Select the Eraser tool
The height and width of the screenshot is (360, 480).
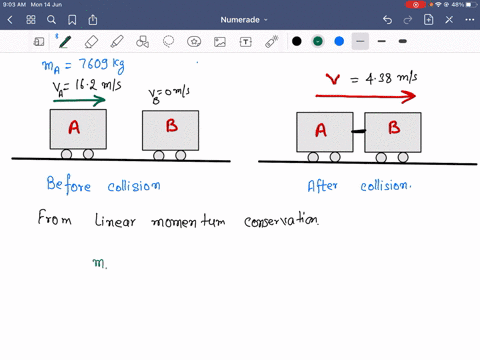(x=91, y=42)
